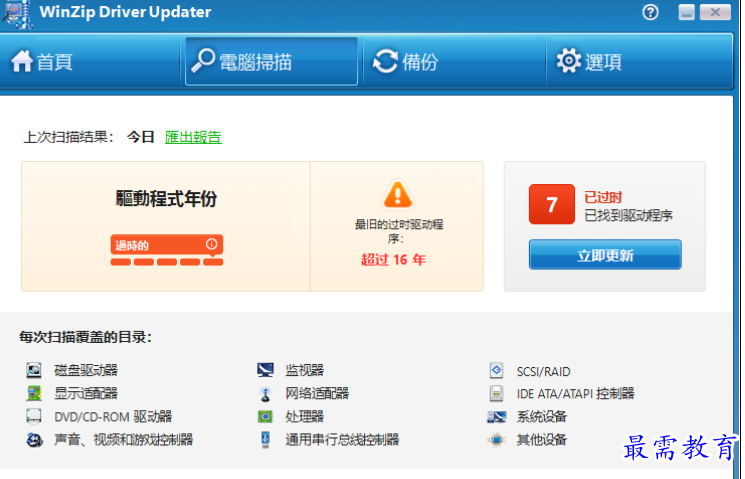Image resolution: width=745 pixels, height=479 pixels.
Task: Open help via the question mark icon
Action: [650, 12]
